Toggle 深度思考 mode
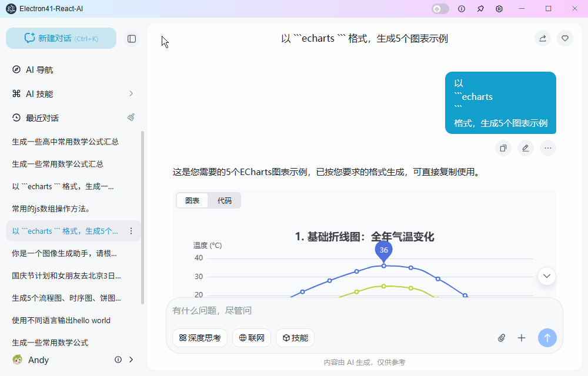This screenshot has height=376, width=588. point(200,338)
